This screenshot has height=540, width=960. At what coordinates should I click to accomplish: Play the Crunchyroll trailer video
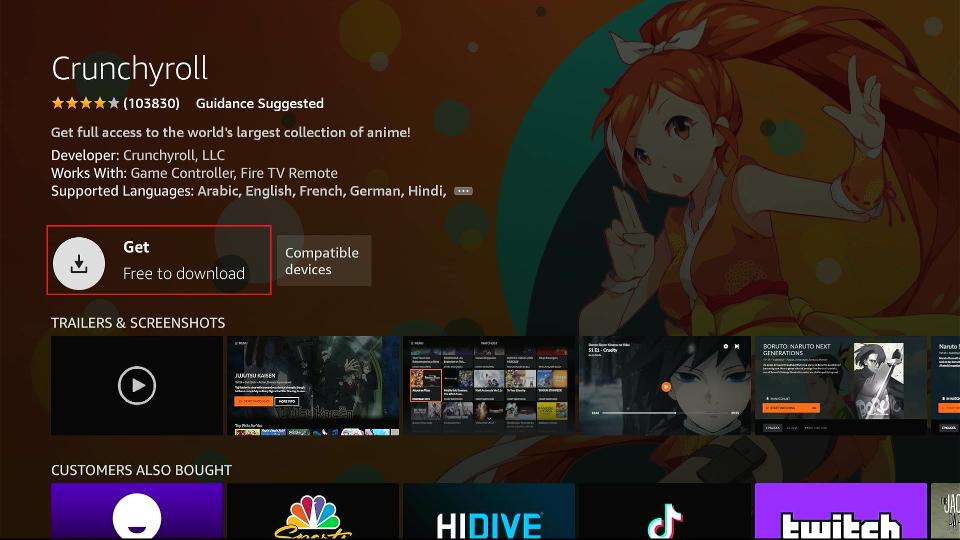tap(137, 386)
